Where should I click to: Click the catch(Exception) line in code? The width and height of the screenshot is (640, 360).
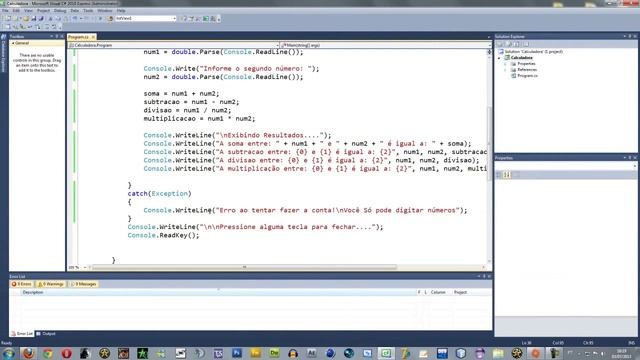tap(159, 193)
